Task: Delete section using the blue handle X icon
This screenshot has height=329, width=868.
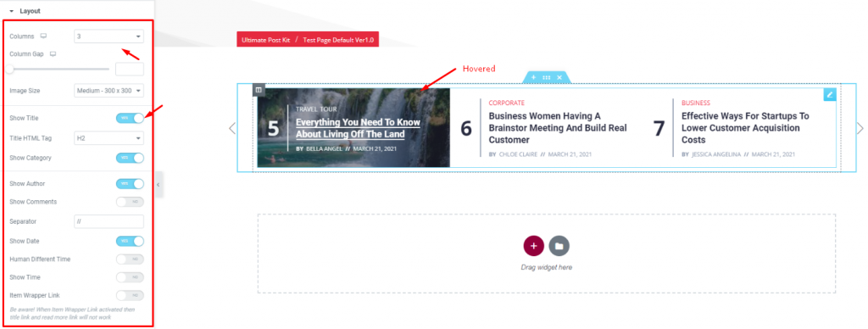Action: (559, 77)
